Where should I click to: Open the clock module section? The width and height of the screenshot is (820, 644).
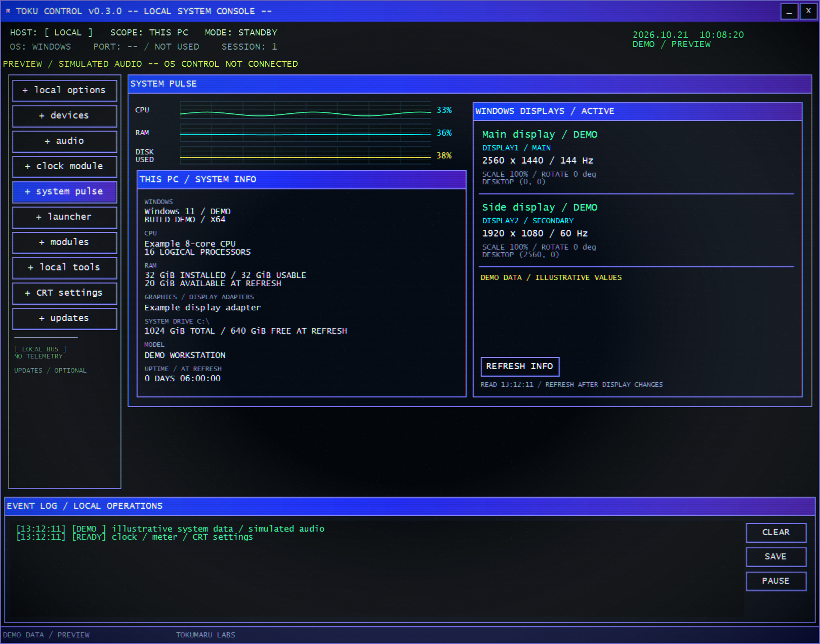point(65,167)
